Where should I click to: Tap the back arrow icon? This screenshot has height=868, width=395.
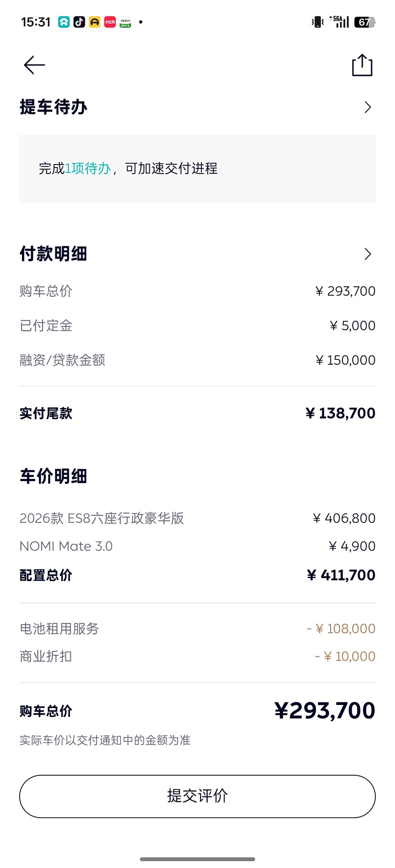click(34, 65)
